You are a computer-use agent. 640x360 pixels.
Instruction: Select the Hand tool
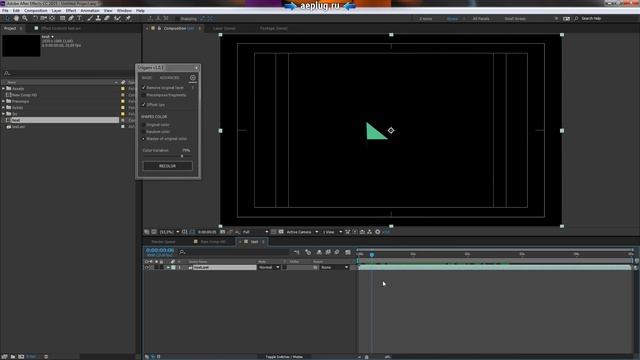tap(16, 18)
